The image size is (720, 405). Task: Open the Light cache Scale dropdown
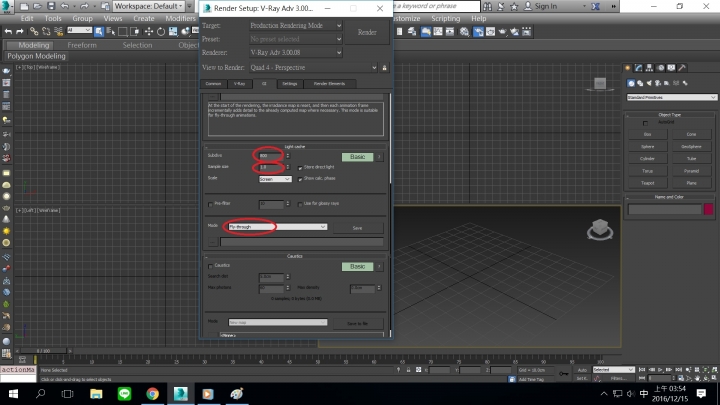pos(275,179)
